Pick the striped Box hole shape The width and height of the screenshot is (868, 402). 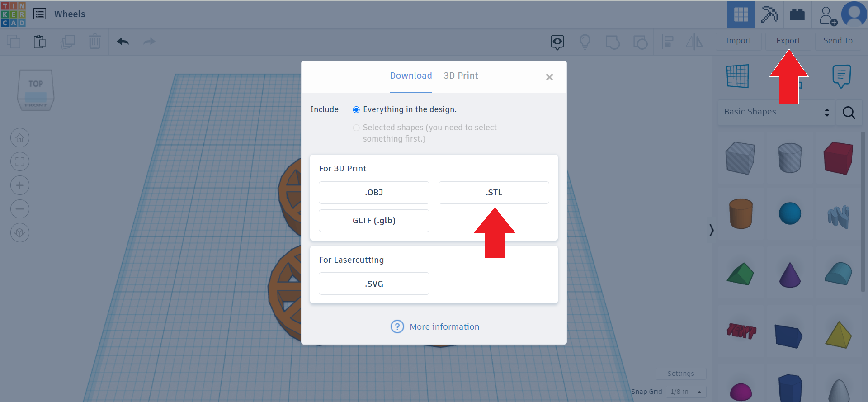tap(740, 158)
